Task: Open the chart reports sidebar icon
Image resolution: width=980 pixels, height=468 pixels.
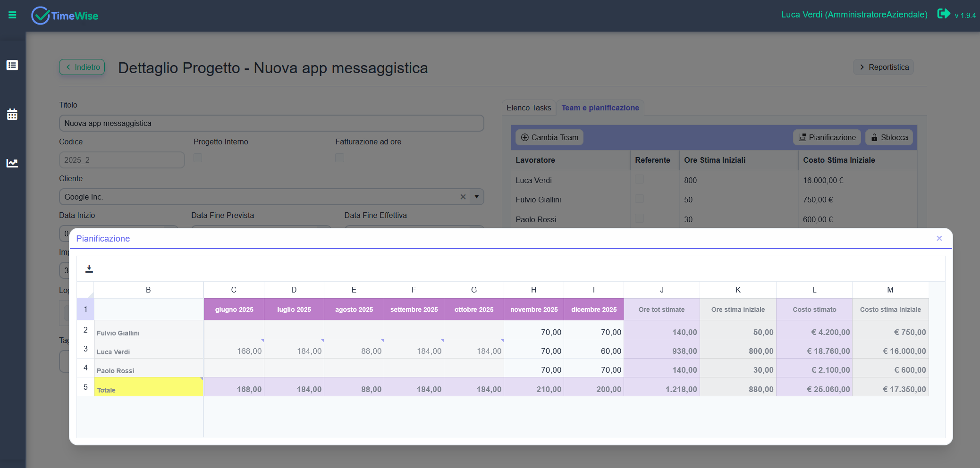Action: [x=12, y=163]
